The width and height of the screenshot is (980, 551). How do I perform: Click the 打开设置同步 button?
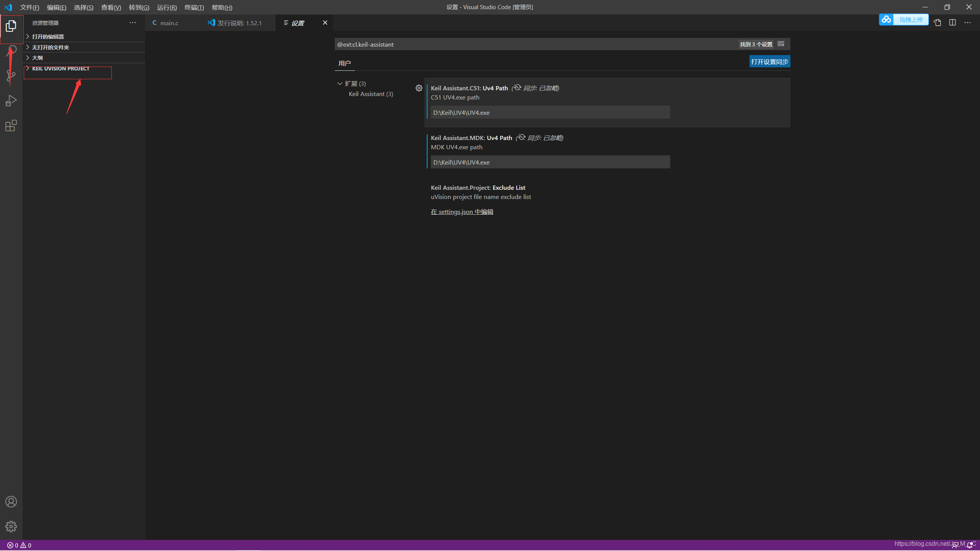point(769,62)
